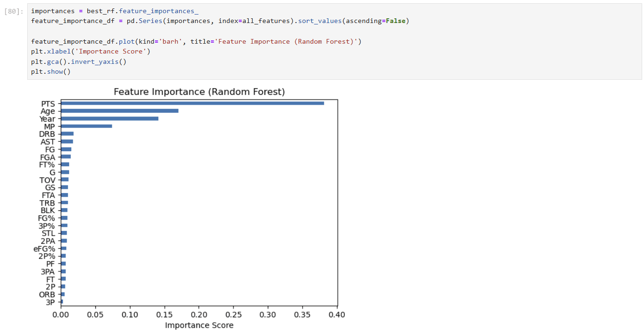Click the Importance Score axis label

[x=199, y=325]
